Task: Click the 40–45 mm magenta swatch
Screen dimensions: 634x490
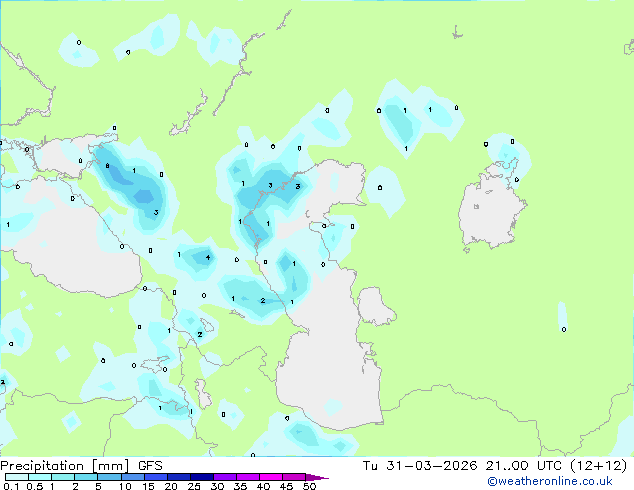Action: tap(271, 477)
